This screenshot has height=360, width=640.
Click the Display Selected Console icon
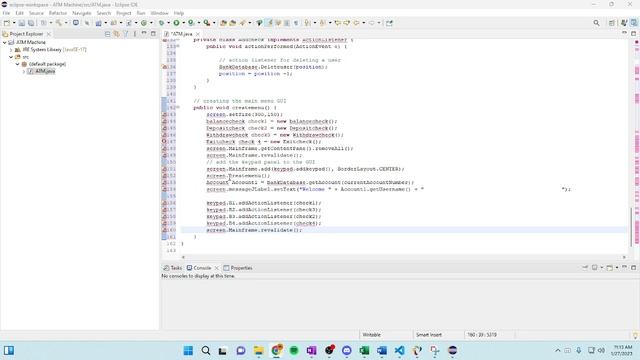click(x=595, y=268)
